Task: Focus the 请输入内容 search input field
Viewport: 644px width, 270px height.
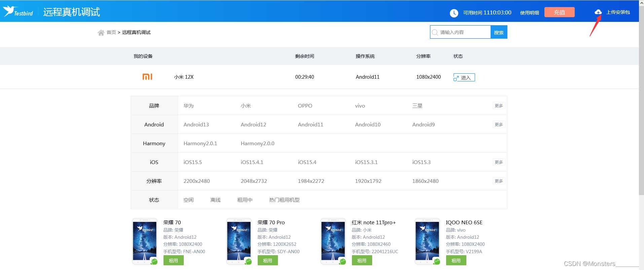Action: pyautogui.click(x=460, y=32)
